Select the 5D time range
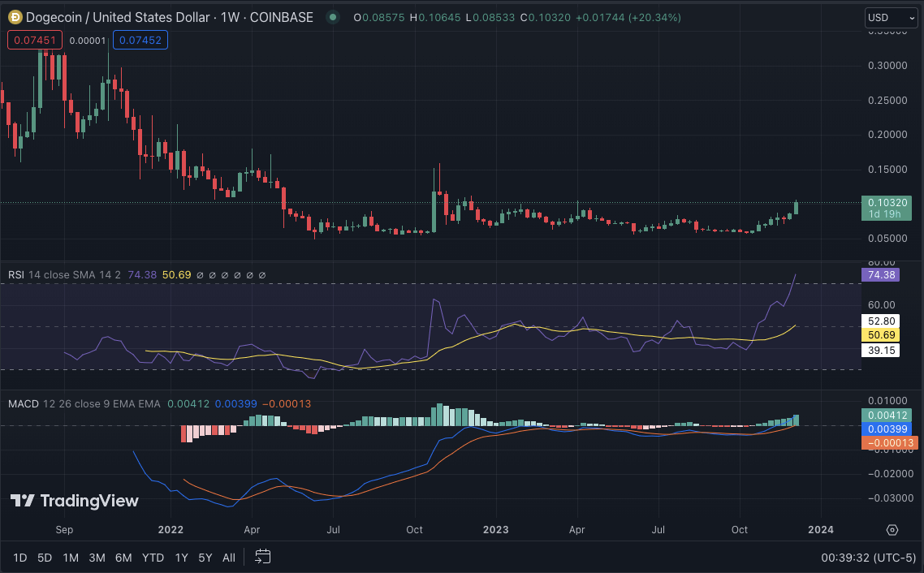Viewport: 924px width, 573px height. [45, 558]
